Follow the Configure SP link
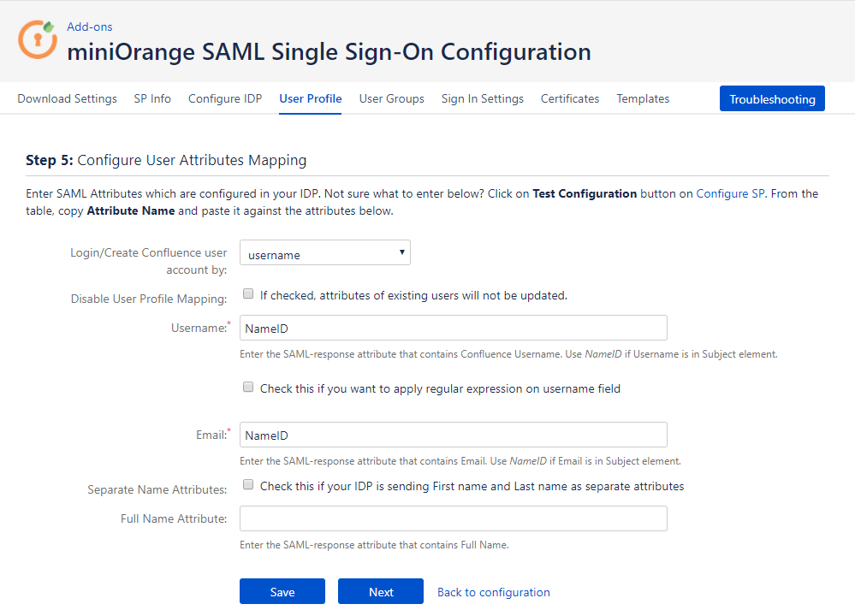This screenshot has width=855, height=616. click(730, 193)
